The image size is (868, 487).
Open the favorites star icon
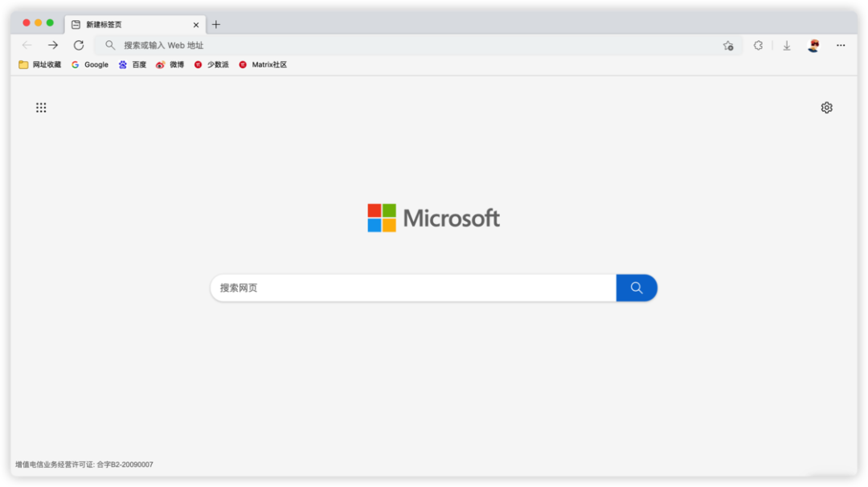[x=728, y=46]
